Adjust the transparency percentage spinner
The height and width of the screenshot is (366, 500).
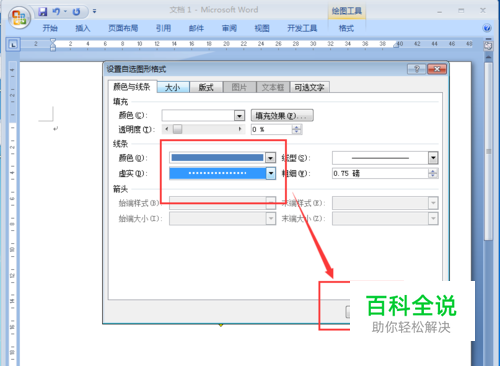[297, 129]
